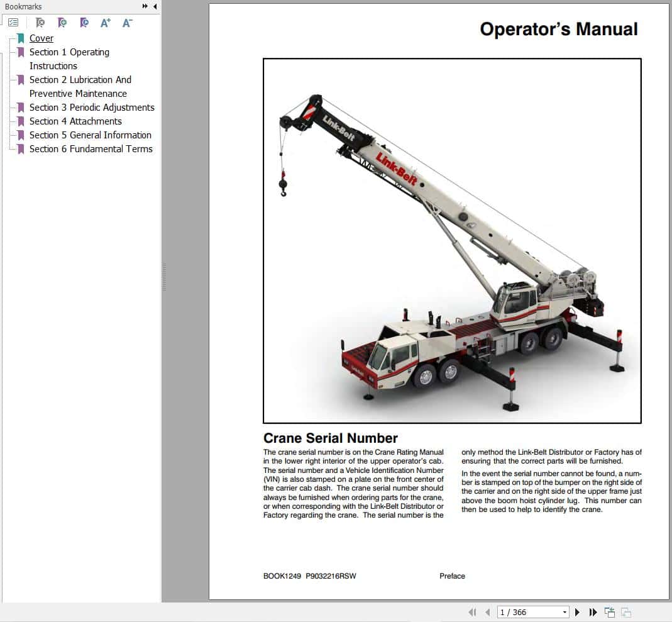The width and height of the screenshot is (672, 622).
Task: Select the search bookmarks icon
Action: pos(84,21)
